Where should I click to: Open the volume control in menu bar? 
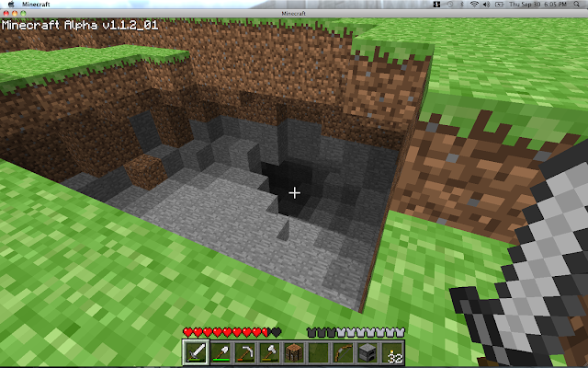pyautogui.click(x=486, y=4)
